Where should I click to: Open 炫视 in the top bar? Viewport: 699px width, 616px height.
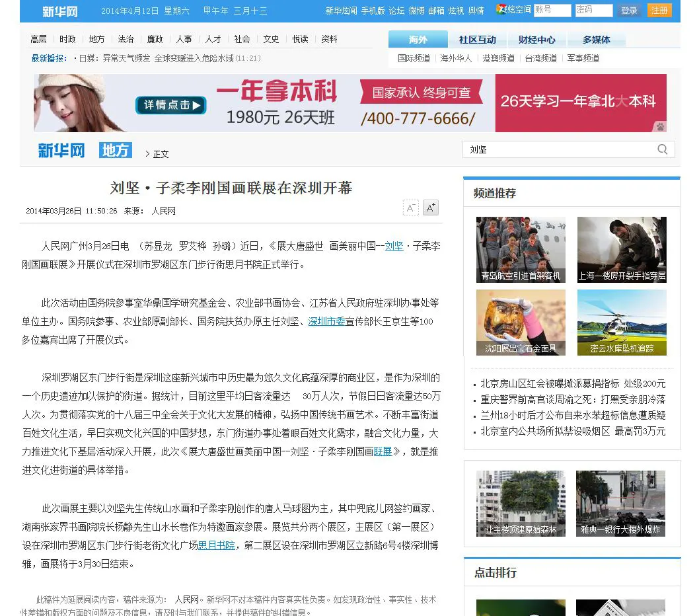pos(456,11)
